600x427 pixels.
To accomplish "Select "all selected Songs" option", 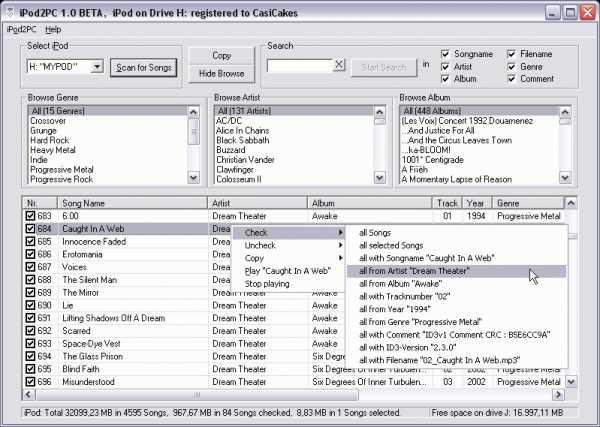I will (x=457, y=245).
